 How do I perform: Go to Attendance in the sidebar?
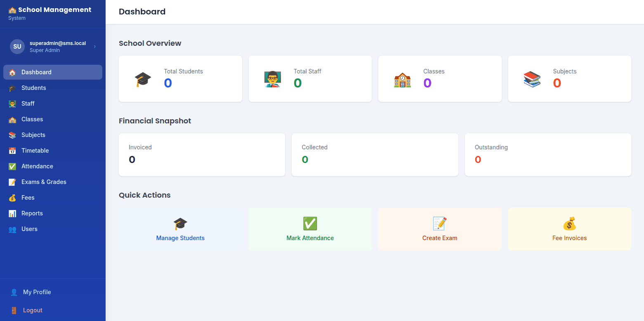coord(53,166)
